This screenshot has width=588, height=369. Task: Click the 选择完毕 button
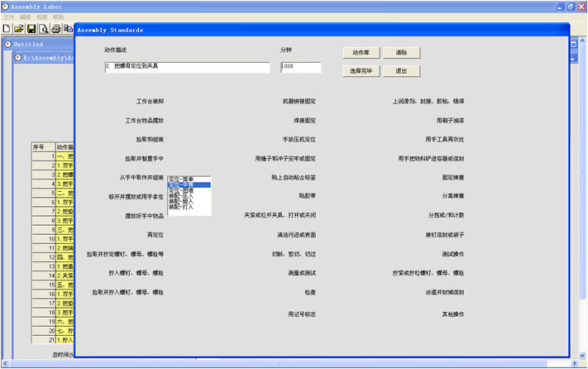point(361,71)
